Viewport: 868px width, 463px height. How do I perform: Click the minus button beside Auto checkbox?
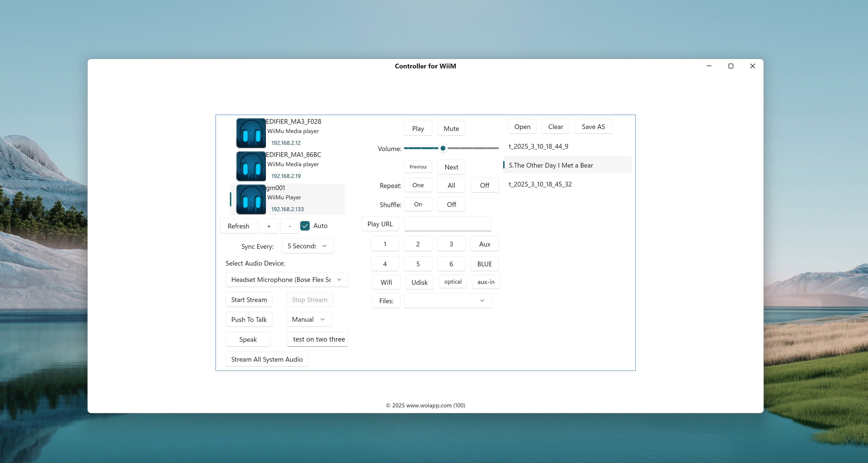(x=289, y=226)
